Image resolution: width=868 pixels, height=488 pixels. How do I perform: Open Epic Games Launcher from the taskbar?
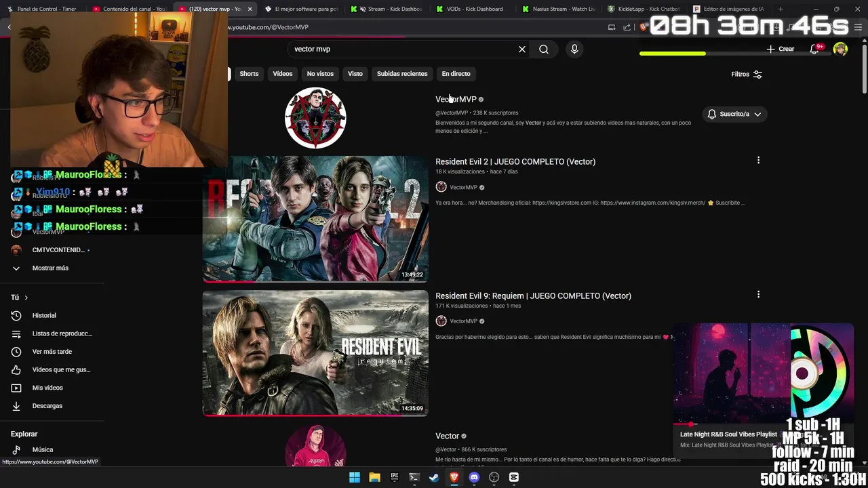click(395, 477)
